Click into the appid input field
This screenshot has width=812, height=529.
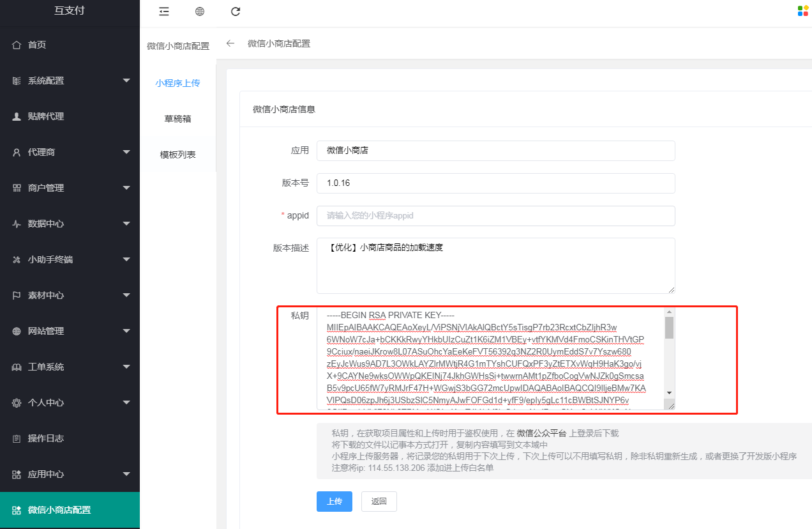(496, 216)
